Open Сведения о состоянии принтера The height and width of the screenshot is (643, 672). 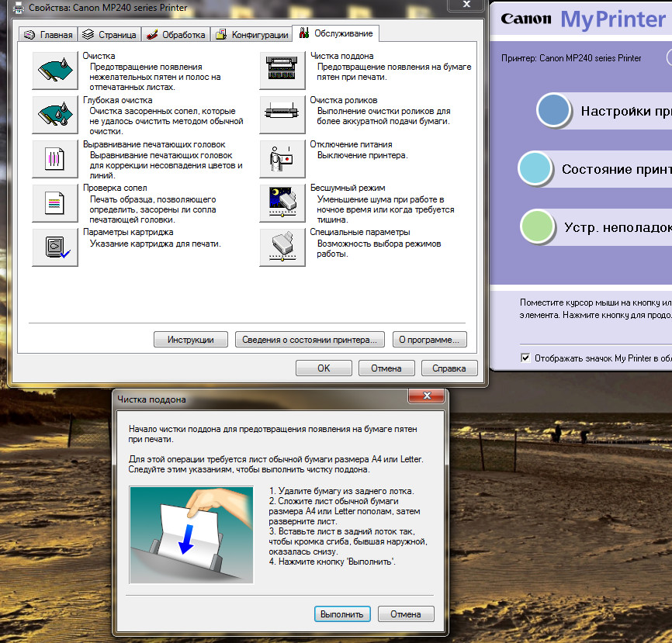tap(310, 340)
